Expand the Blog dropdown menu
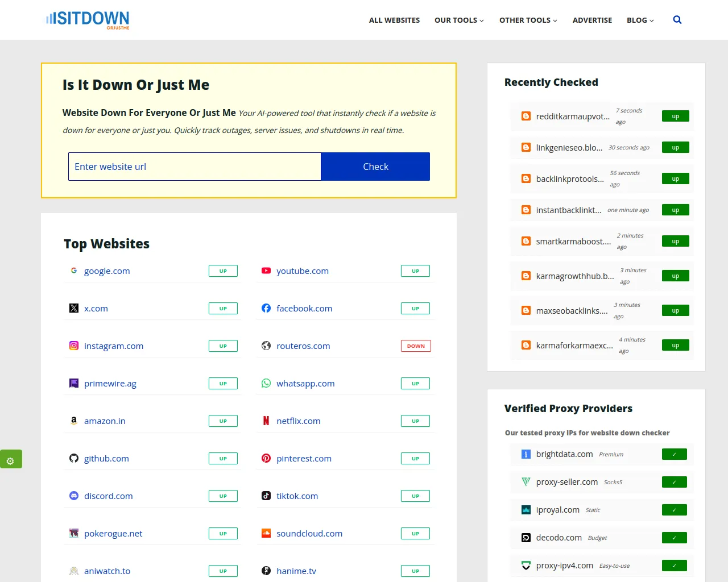This screenshot has width=728, height=582. click(x=640, y=20)
